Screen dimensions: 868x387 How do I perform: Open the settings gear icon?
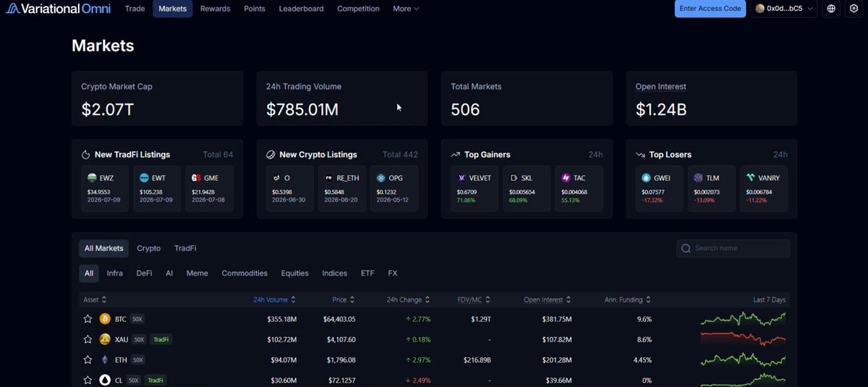tap(854, 9)
